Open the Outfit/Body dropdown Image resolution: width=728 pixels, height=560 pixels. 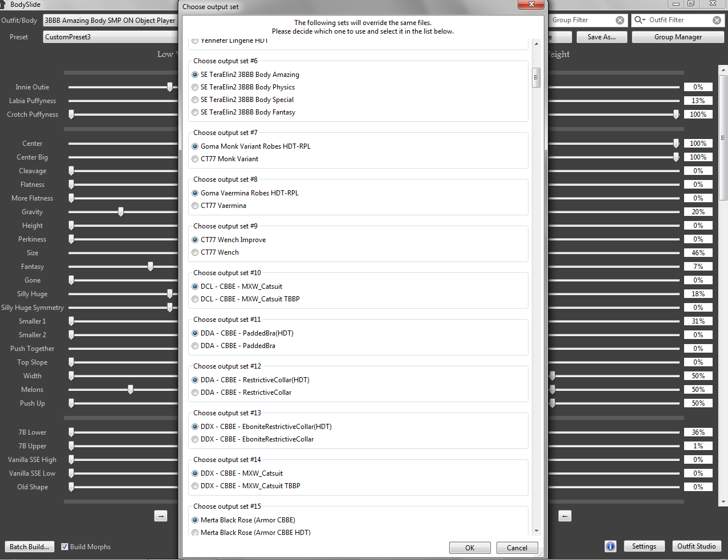click(x=111, y=21)
